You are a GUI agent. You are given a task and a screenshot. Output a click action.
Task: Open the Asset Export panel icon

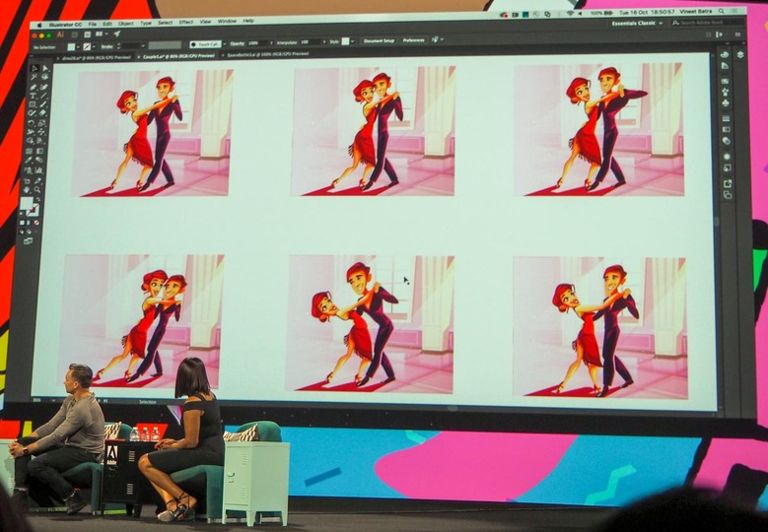728,183
